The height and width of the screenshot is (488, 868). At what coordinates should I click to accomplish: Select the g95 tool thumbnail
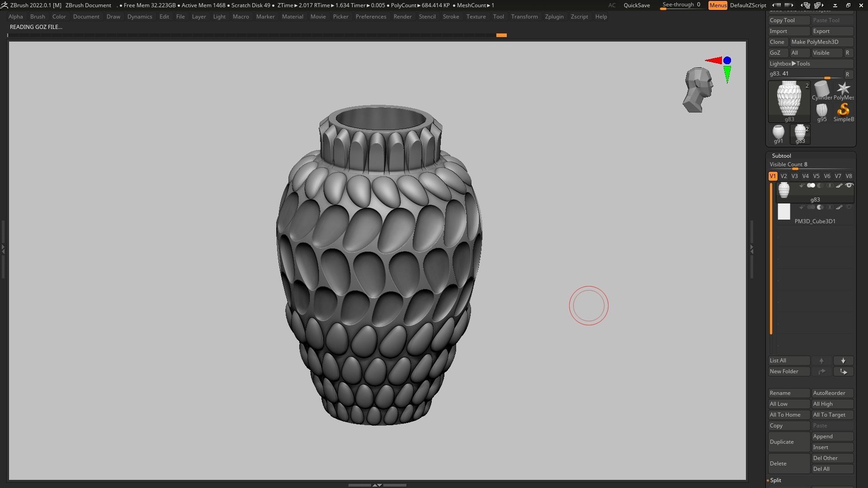(821, 113)
